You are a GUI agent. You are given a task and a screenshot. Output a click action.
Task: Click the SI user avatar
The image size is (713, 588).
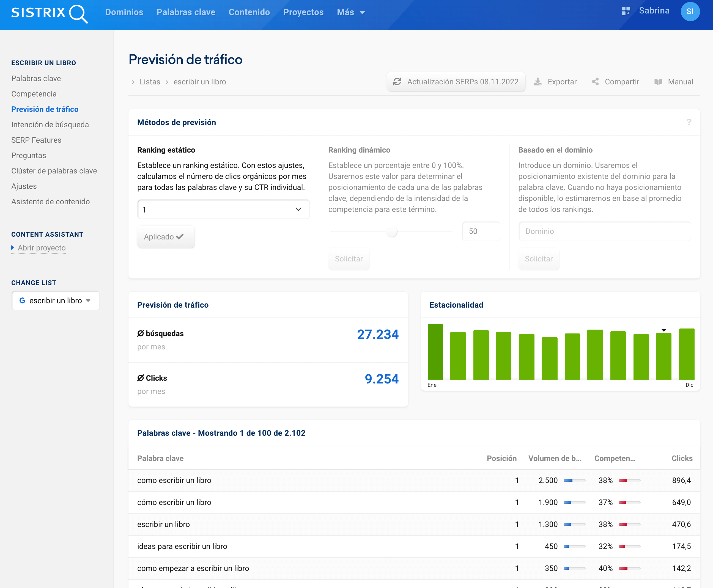pos(690,12)
